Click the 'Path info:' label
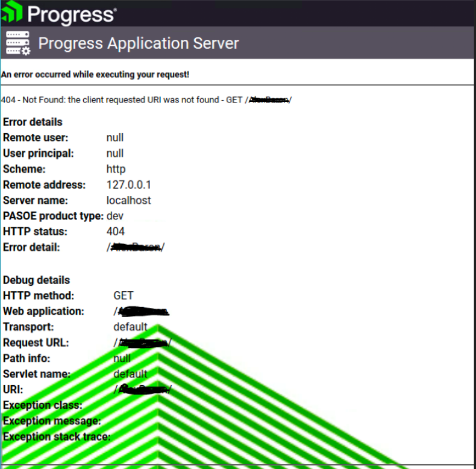 [27, 359]
